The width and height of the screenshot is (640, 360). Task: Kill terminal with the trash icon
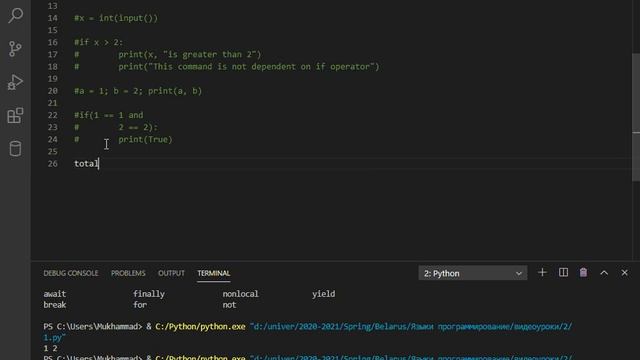point(583,273)
